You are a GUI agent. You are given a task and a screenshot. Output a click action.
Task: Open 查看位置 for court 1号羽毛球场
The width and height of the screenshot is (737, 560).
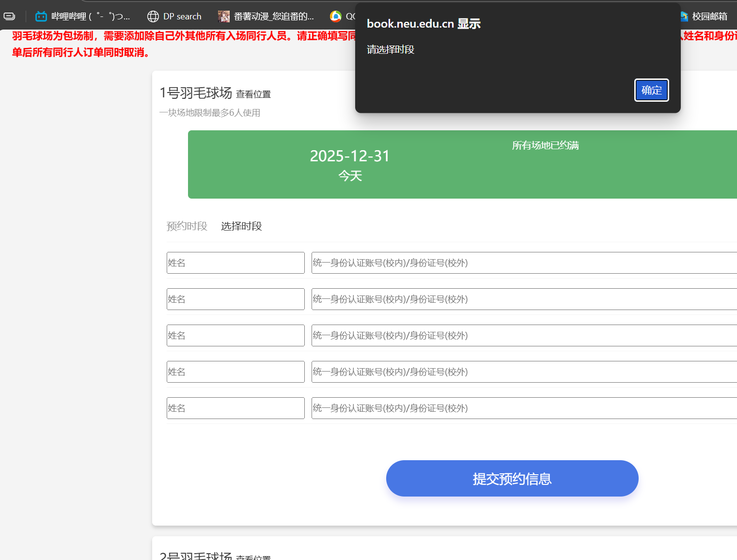(x=254, y=94)
